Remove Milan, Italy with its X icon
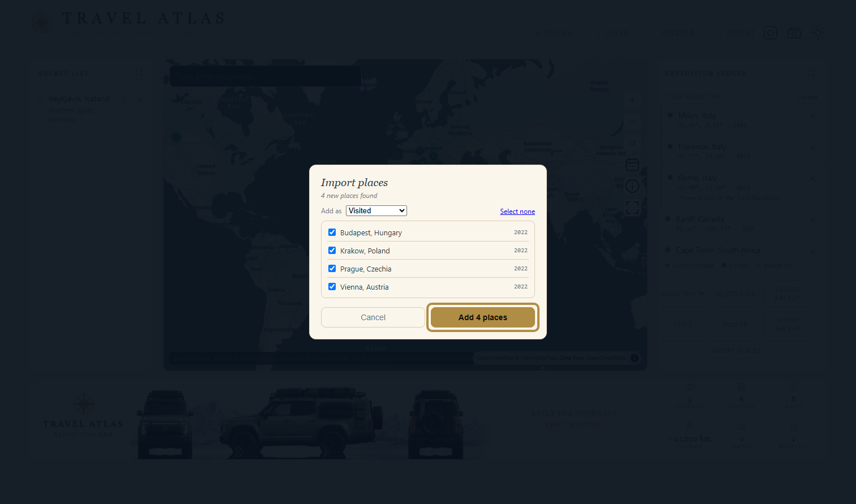This screenshot has height=504, width=856. click(x=813, y=117)
